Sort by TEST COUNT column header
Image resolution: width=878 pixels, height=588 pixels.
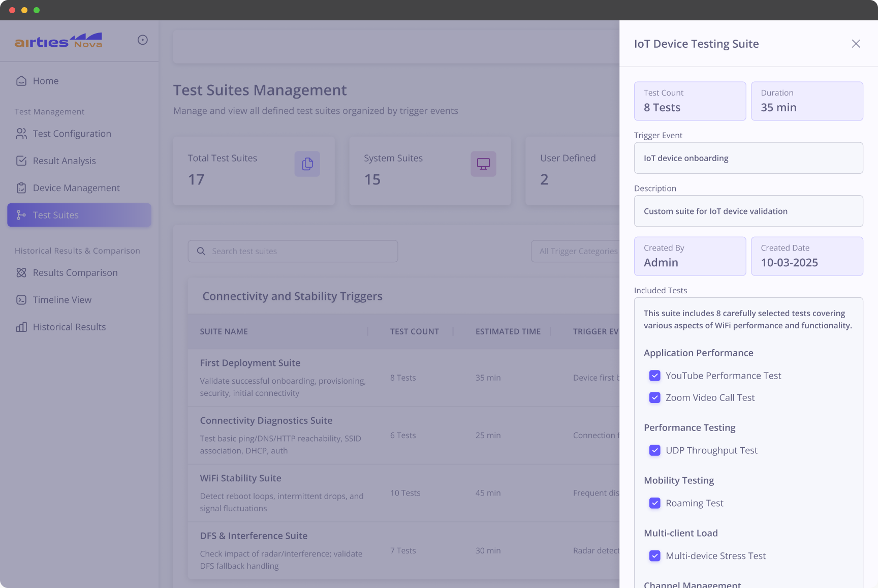[414, 331]
